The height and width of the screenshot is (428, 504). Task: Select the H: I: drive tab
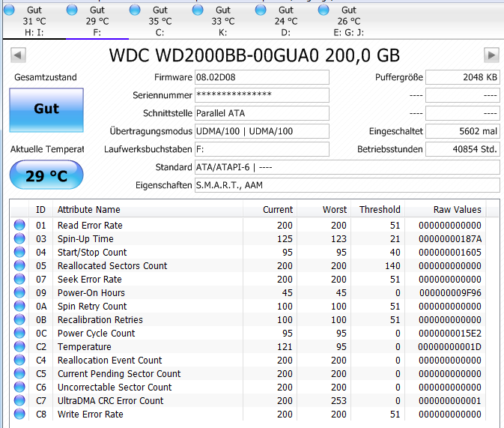pyautogui.click(x=34, y=21)
